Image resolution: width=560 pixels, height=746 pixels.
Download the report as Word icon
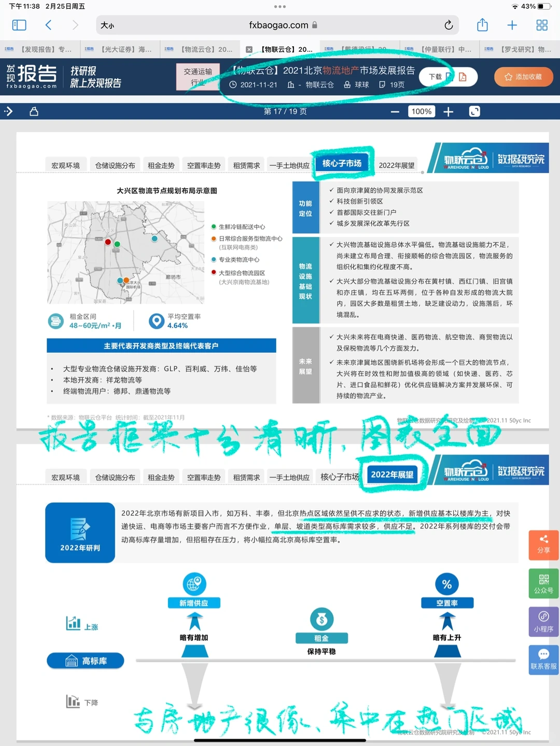coord(449,77)
